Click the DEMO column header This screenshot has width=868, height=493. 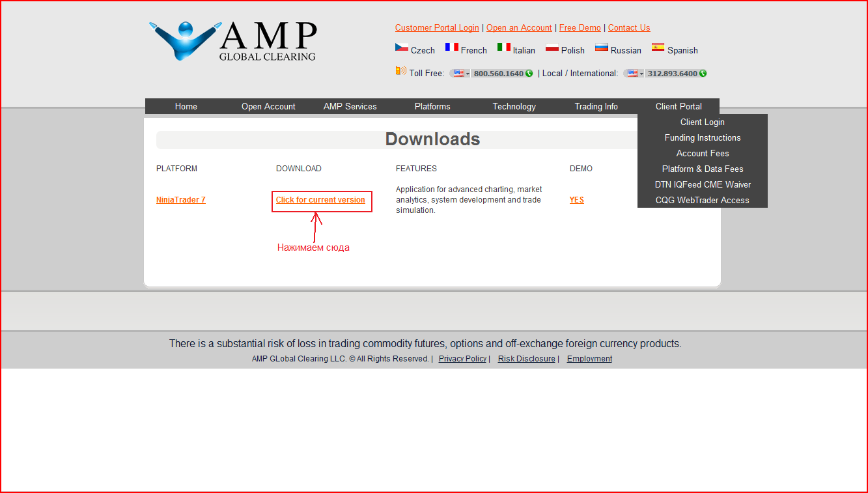point(581,169)
